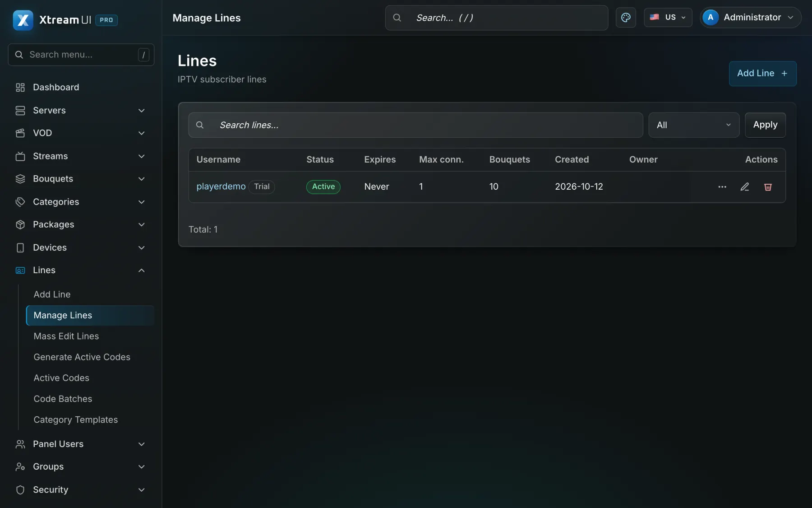This screenshot has width=812, height=508.
Task: Open the US language dropdown
Action: pos(668,18)
